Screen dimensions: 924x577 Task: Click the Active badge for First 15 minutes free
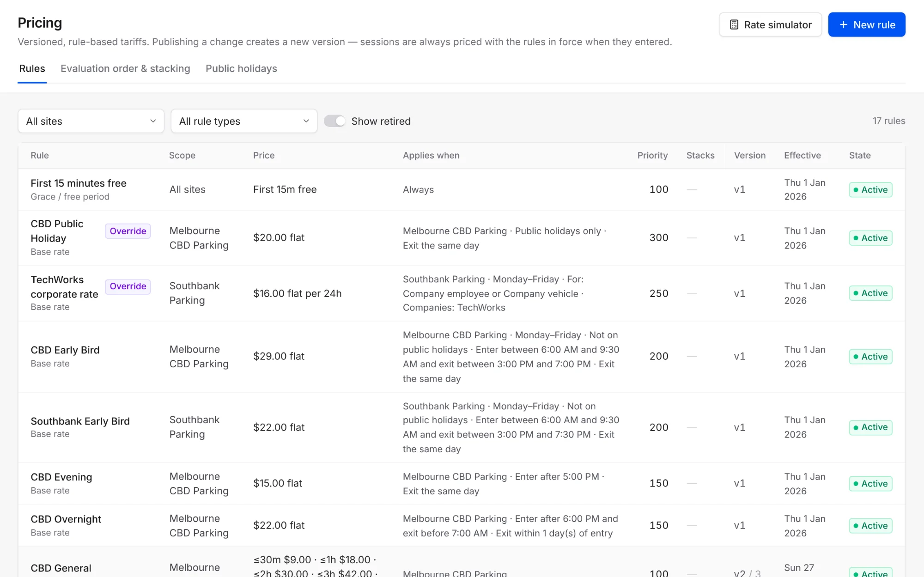tap(870, 190)
